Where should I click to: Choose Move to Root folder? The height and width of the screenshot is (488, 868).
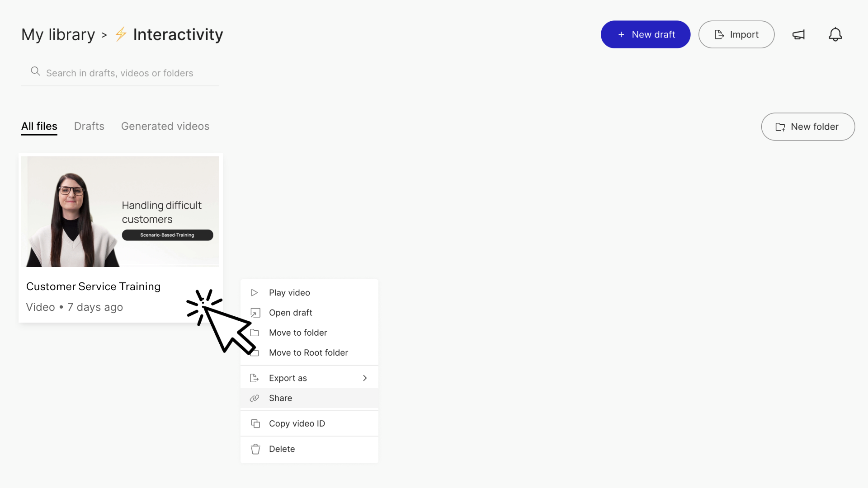(309, 352)
